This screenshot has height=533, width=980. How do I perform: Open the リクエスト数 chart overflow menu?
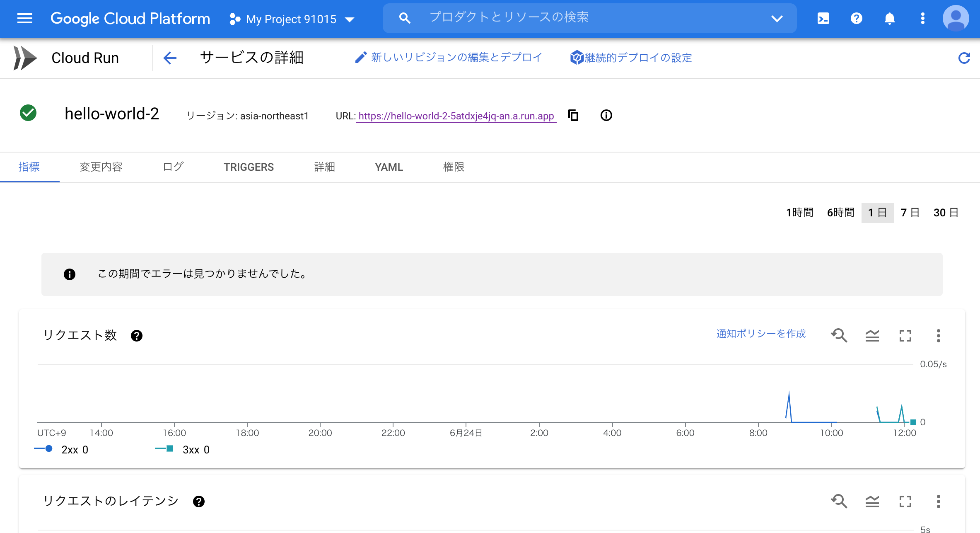pos(938,335)
